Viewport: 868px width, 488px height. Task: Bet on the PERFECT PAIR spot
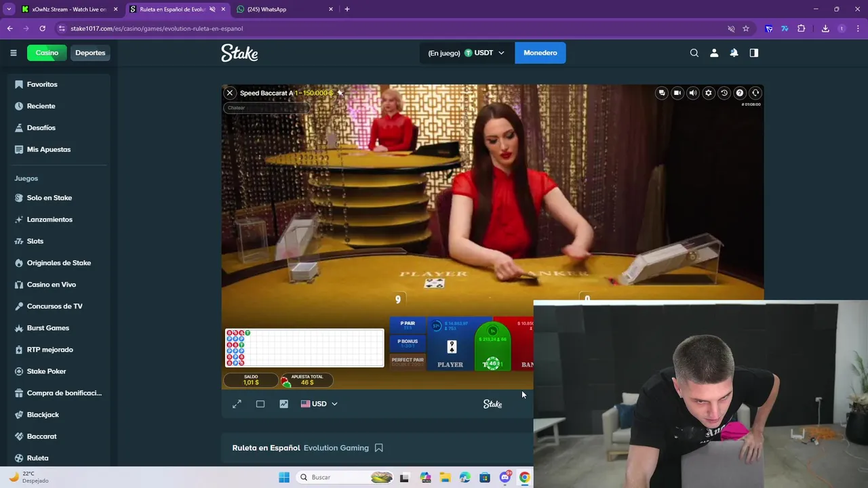click(408, 361)
